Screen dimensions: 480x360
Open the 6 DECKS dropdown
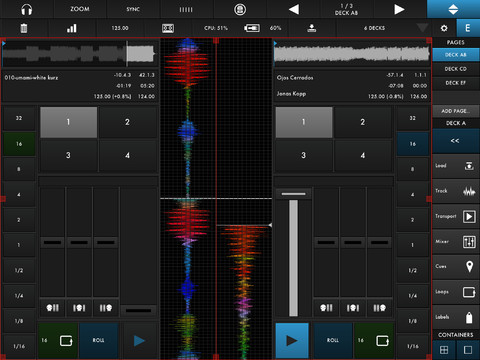[384, 28]
